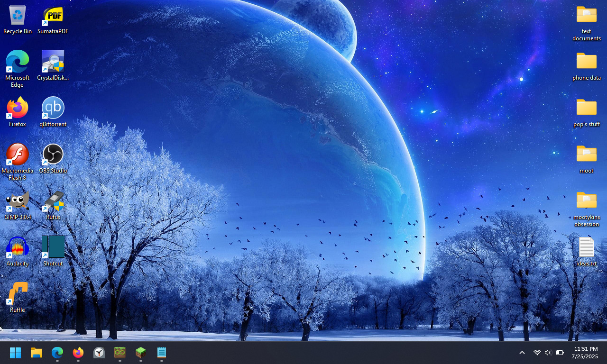Screen dimensions: 607x364
Task: Open the Wi-Fi network tray icon
Action: pos(537,353)
